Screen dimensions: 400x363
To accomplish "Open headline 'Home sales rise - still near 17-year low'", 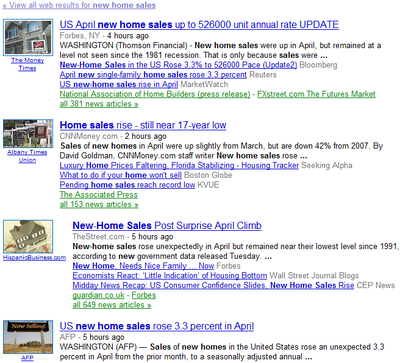I will (x=143, y=125).
